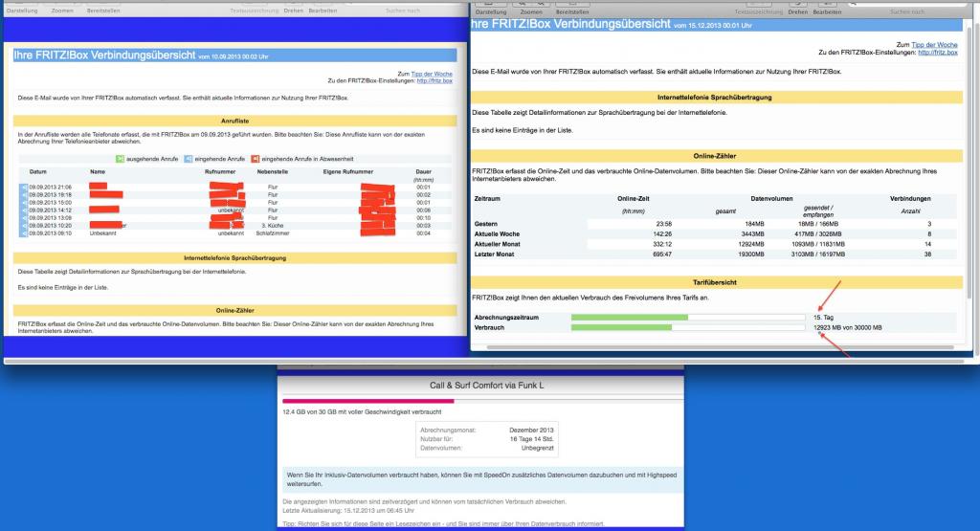Click the Nebenstelle column header in Anrufliste
Image resolution: width=980 pixels, height=531 pixels.
[x=272, y=171]
